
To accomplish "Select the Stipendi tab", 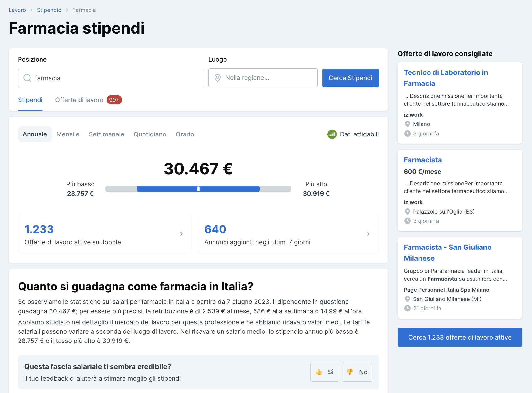I will [30, 100].
